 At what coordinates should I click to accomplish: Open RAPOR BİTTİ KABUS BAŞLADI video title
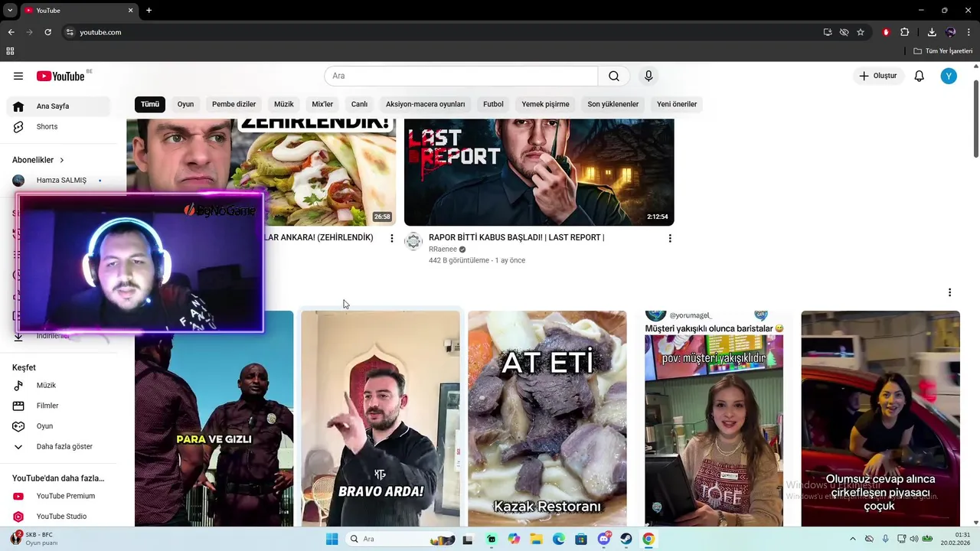[517, 237]
